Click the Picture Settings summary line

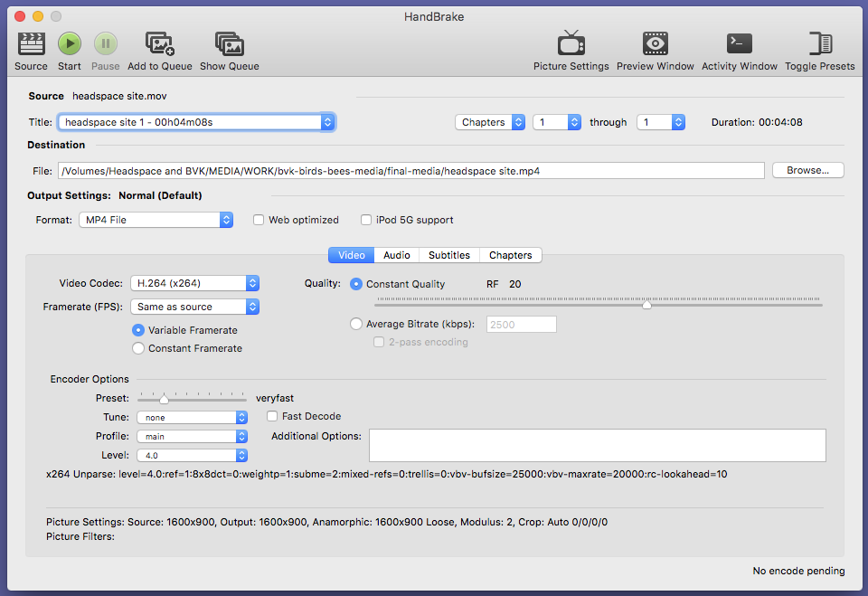(326, 522)
